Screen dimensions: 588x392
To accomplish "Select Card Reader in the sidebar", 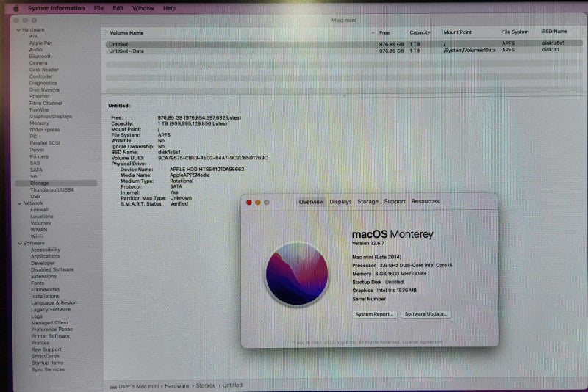I will click(43, 70).
